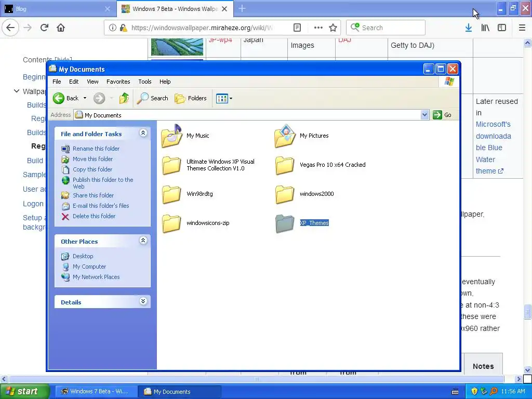Screen dimensions: 532x399
Task: Click Copy this folder task
Action: click(x=92, y=169)
